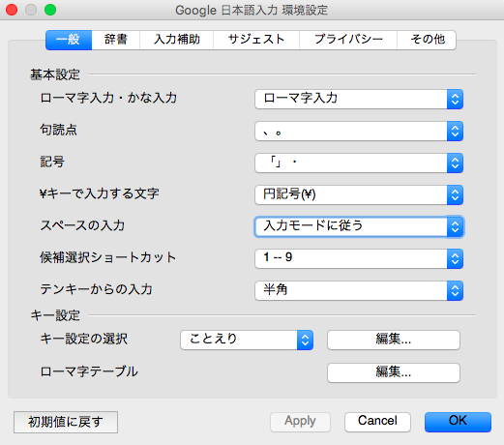504x445 pixels.
Task: Open the 記号 symbol style dropdown
Action: tap(359, 163)
